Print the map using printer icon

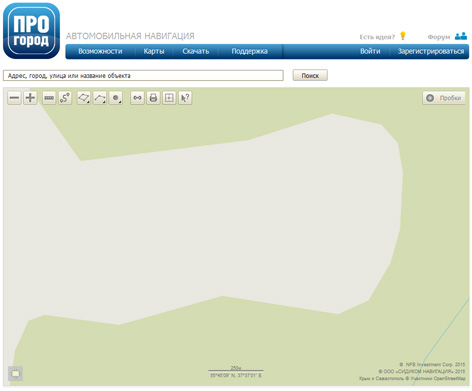tap(153, 98)
